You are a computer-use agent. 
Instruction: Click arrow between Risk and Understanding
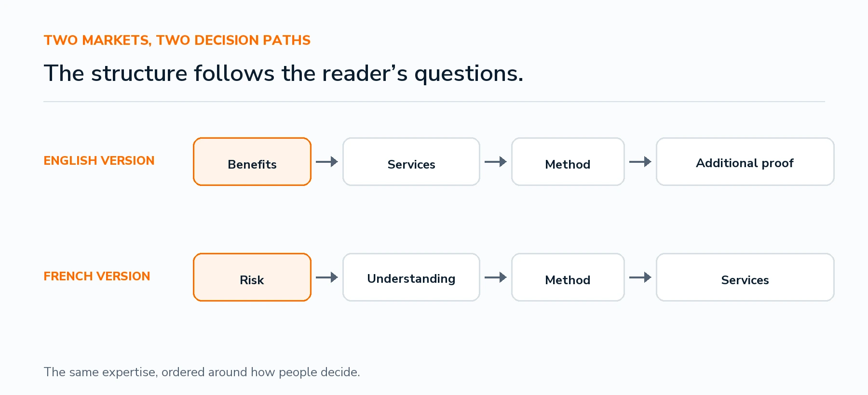(x=327, y=277)
